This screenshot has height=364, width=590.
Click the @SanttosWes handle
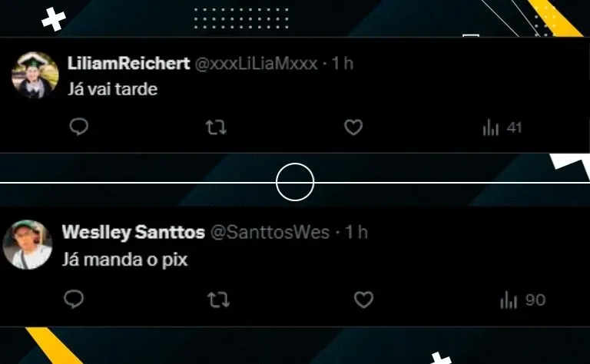270,233
